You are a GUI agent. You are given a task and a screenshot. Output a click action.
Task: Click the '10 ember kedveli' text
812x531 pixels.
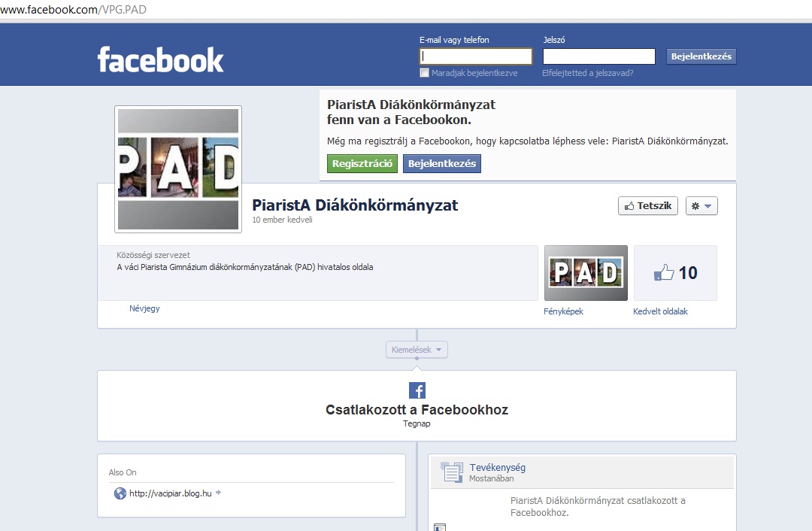click(x=282, y=220)
